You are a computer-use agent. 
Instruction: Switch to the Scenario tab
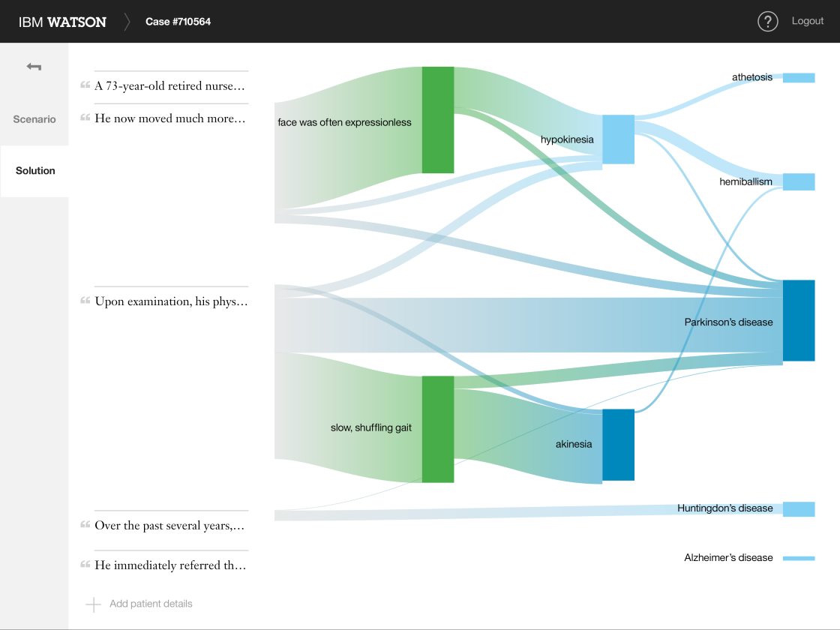tap(34, 119)
